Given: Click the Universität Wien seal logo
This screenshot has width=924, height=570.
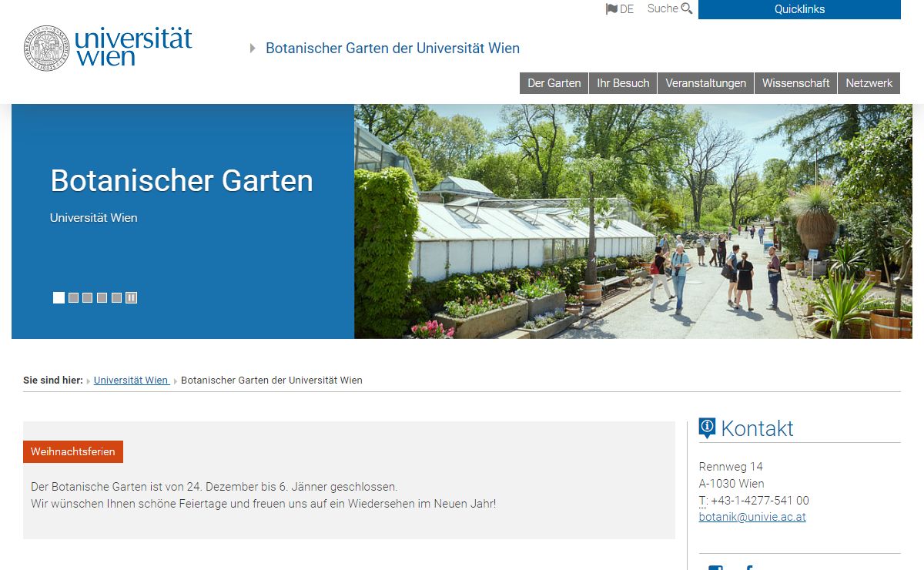Looking at the screenshot, I should [46, 48].
